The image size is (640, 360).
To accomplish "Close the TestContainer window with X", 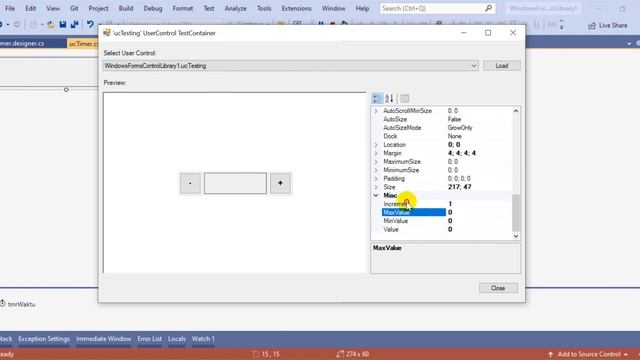I will tap(513, 33).
